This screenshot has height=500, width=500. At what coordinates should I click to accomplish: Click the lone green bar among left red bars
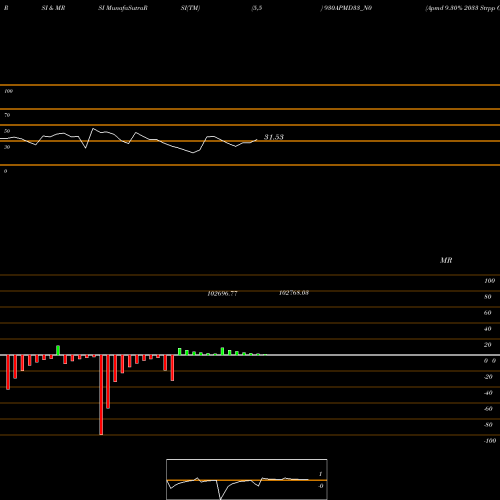tap(58, 350)
